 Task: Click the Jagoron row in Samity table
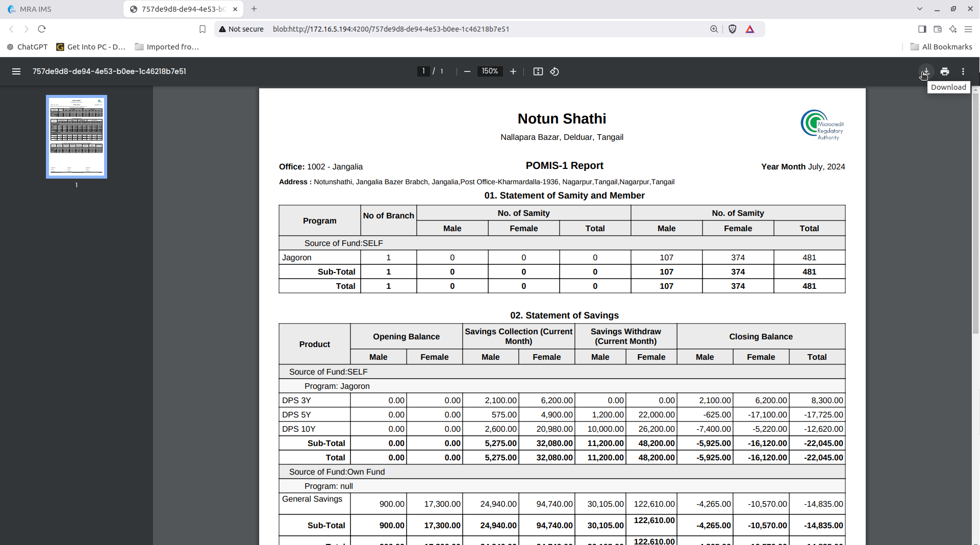[562, 258]
